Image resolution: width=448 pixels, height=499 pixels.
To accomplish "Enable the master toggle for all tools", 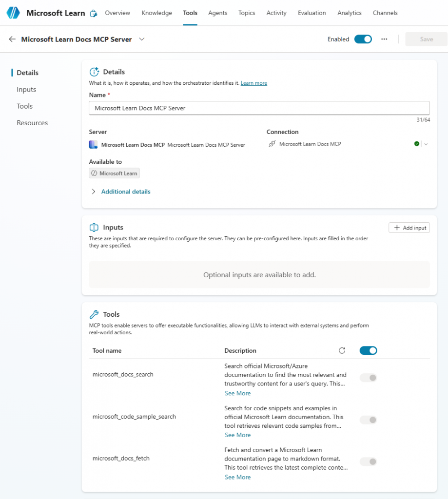I will [x=368, y=350].
